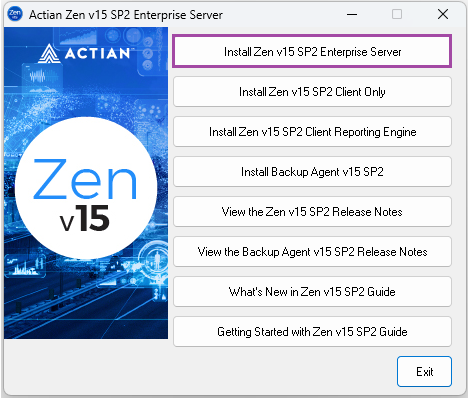Click the Zen app icon in title bar

[x=15, y=14]
